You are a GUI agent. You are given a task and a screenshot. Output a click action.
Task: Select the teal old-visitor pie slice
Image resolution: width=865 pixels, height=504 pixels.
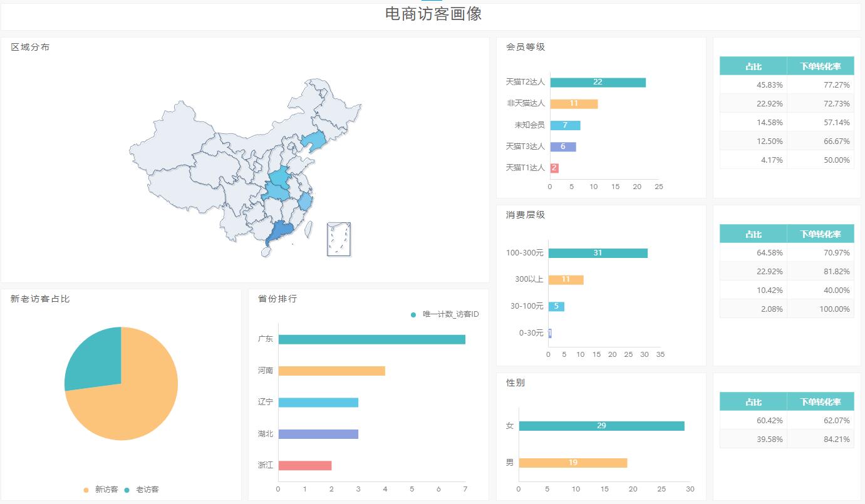[95, 360]
